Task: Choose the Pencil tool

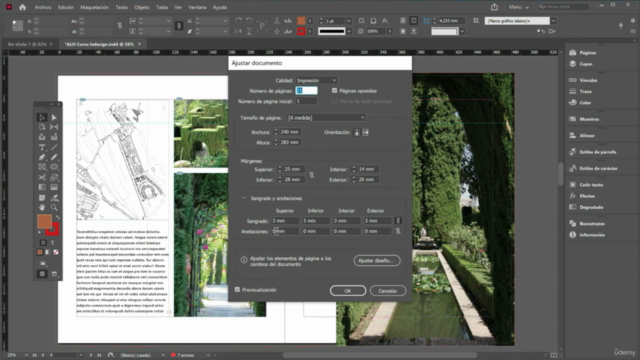Action: point(54,157)
